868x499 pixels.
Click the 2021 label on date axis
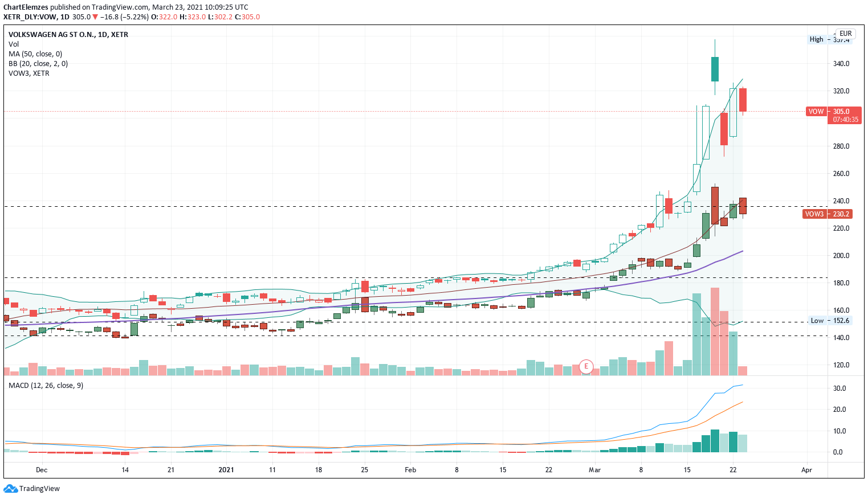click(226, 470)
